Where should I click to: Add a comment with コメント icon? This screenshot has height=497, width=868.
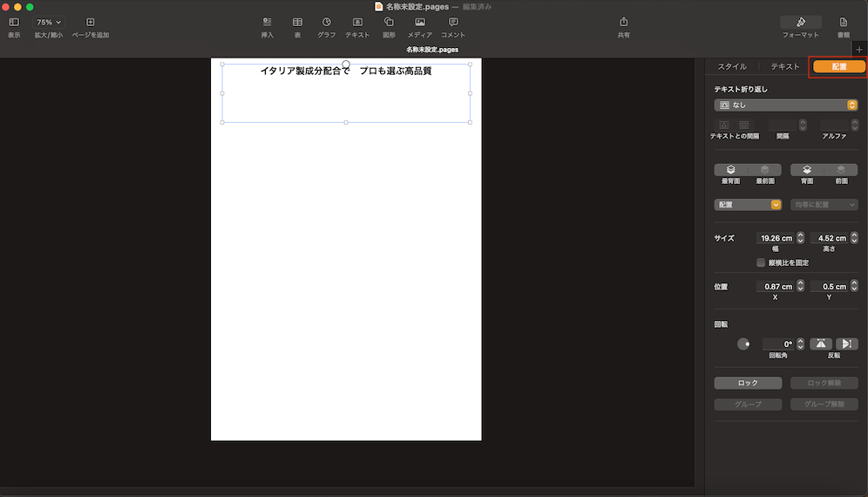[x=453, y=22]
